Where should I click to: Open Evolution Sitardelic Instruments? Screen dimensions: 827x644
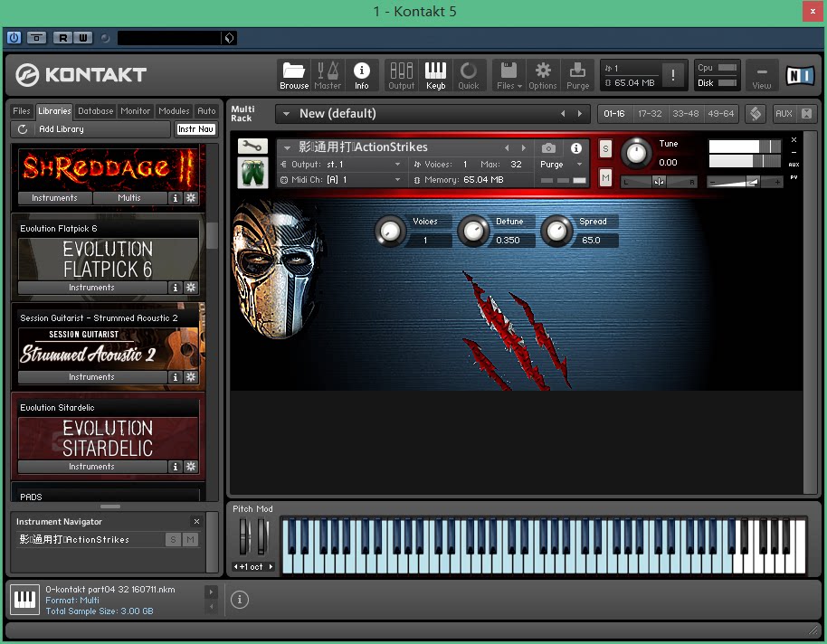click(91, 467)
